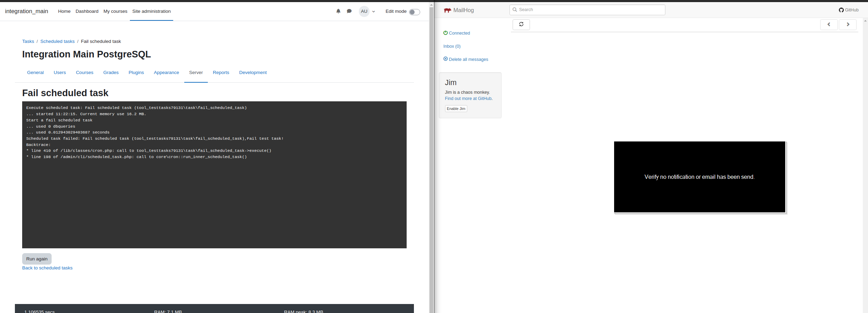
Task: Click Delete all messages link
Action: pos(468,59)
